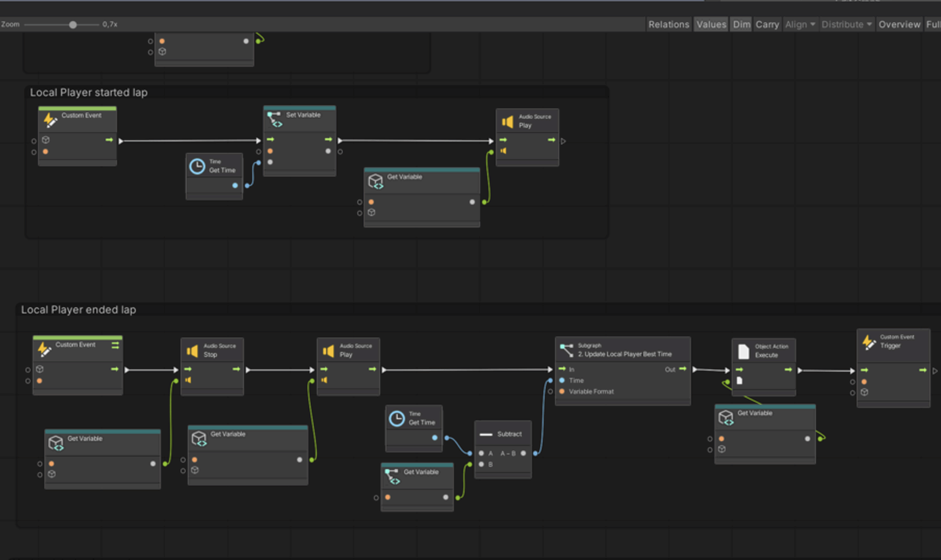
Task: Click the Set Variable node icon
Action: point(275,119)
